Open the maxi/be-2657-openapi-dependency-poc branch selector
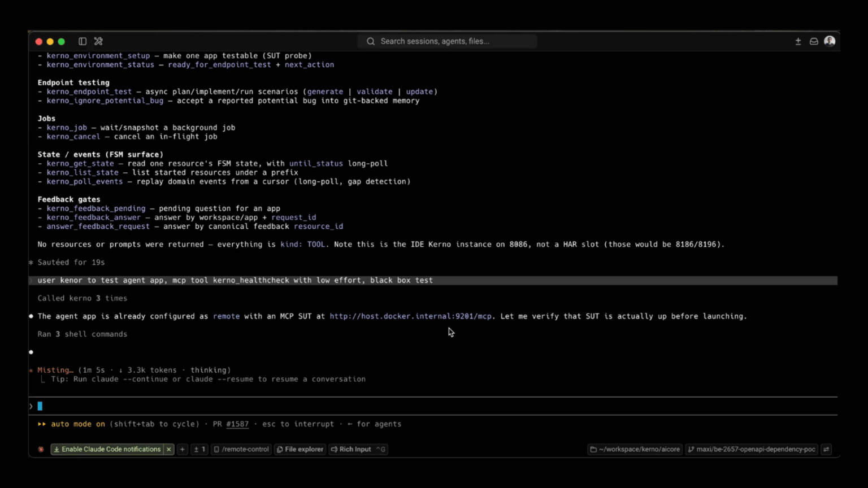The image size is (868, 488). 752,450
